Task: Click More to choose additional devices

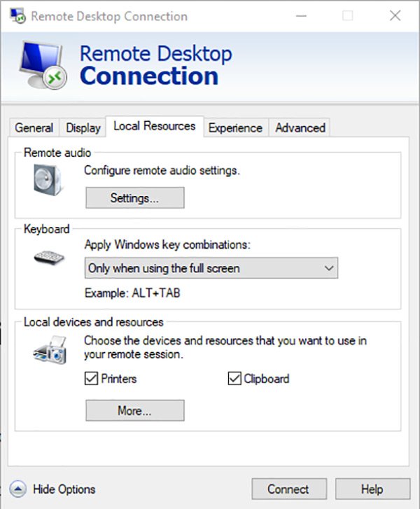Action: point(134,411)
